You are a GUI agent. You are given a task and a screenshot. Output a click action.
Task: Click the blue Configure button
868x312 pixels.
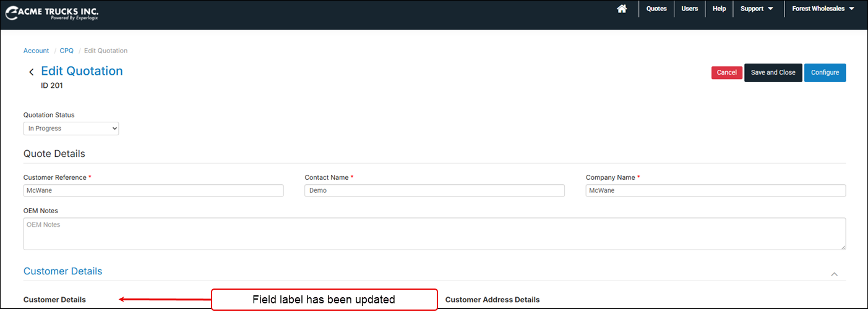click(825, 73)
